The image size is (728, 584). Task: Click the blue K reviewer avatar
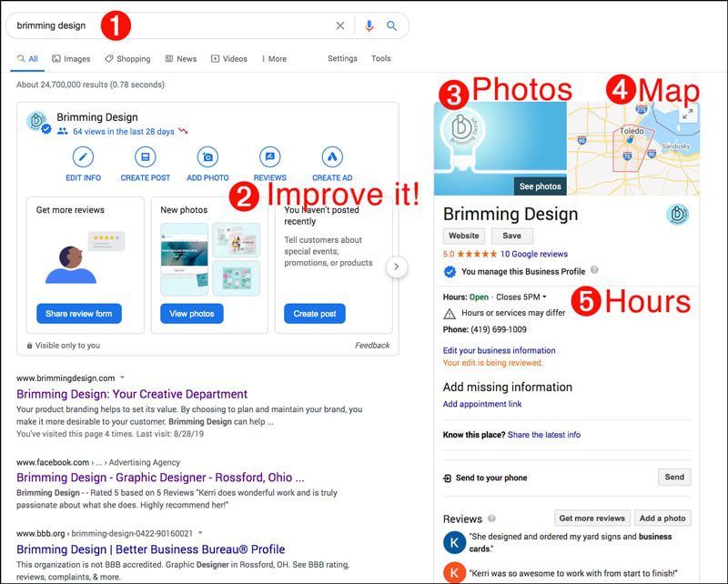454,542
